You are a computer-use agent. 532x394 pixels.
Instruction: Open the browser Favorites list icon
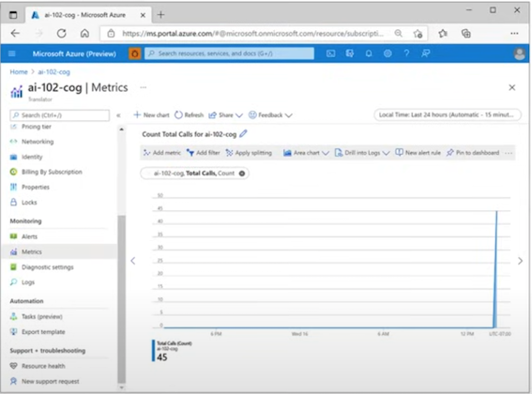(443, 33)
